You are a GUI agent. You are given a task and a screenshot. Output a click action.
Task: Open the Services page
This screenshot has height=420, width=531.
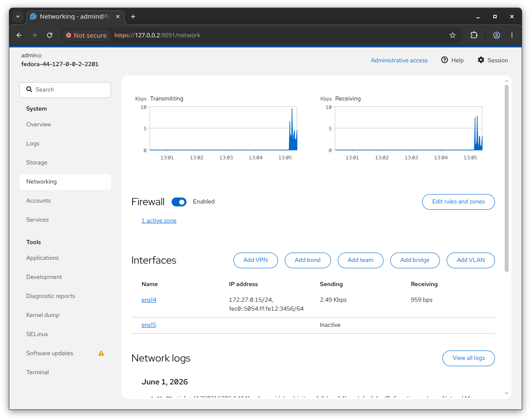[65, 220]
